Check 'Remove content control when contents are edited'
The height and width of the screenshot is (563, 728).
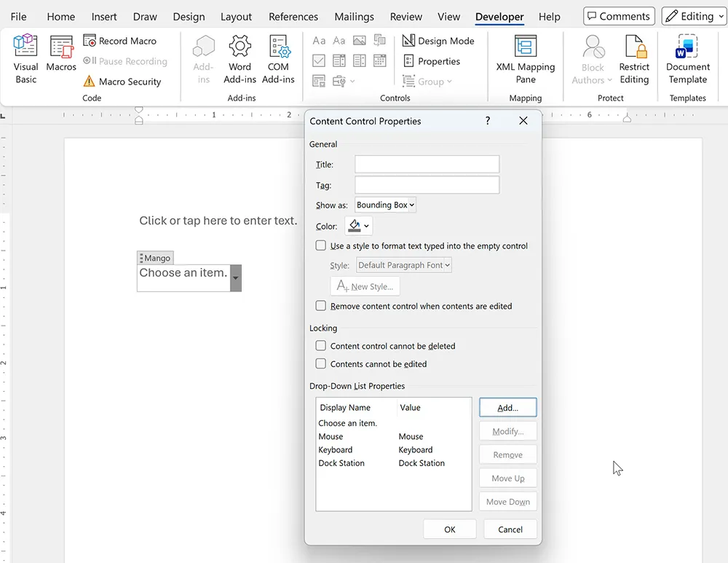click(320, 305)
